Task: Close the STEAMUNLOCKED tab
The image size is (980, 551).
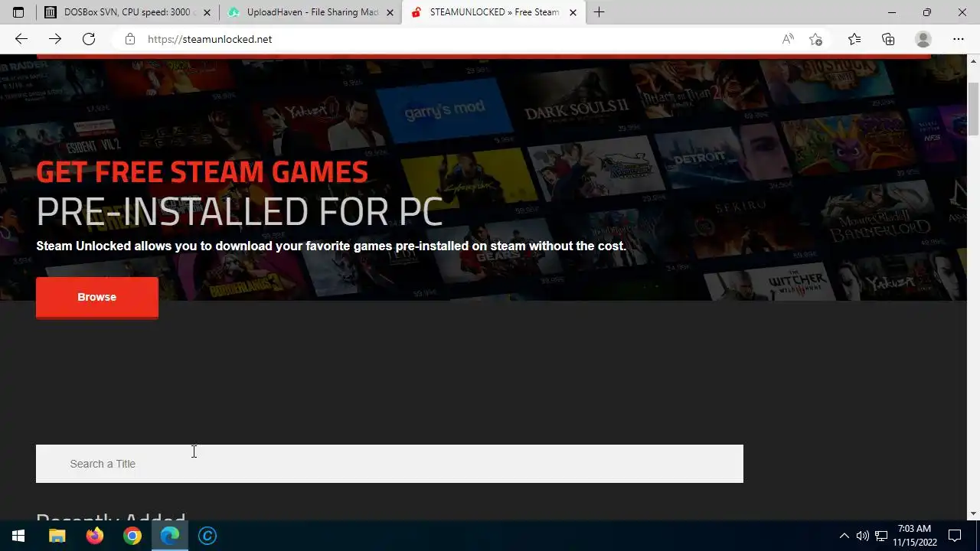Action: pos(573,12)
